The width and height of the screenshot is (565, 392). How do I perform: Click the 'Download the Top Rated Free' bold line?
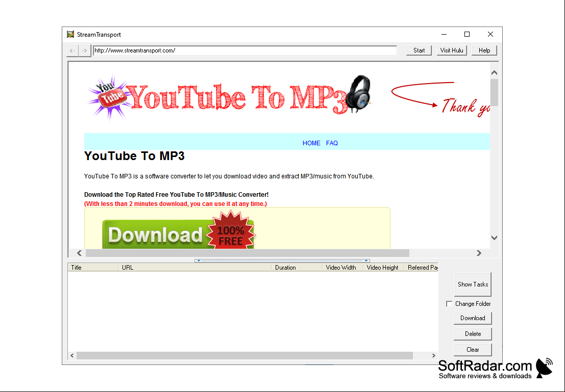[176, 194]
